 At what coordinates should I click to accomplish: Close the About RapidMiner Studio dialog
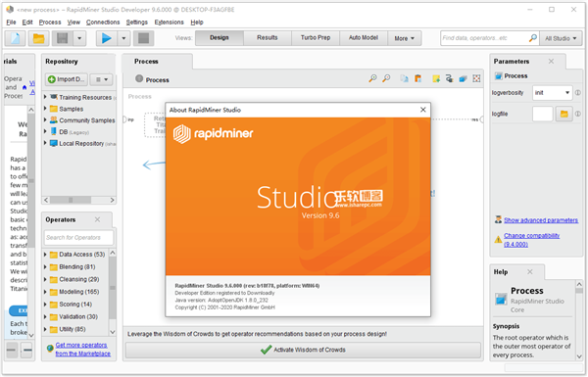423,110
